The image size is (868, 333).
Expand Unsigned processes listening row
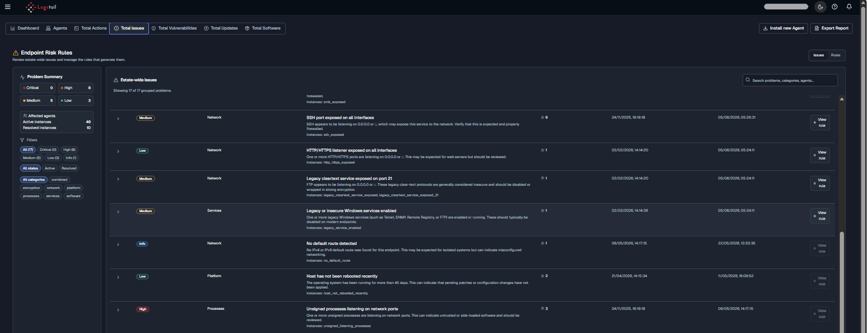(118, 310)
